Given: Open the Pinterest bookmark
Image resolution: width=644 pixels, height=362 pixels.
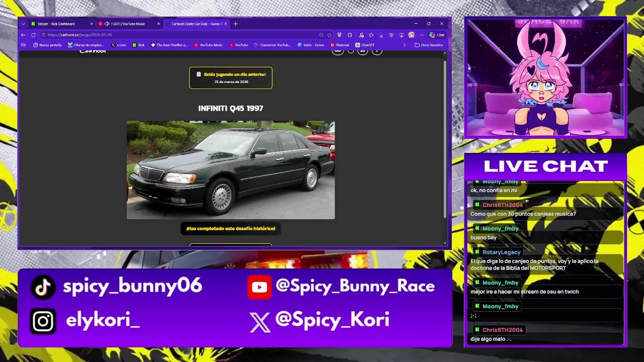Looking at the screenshot, I should point(340,45).
